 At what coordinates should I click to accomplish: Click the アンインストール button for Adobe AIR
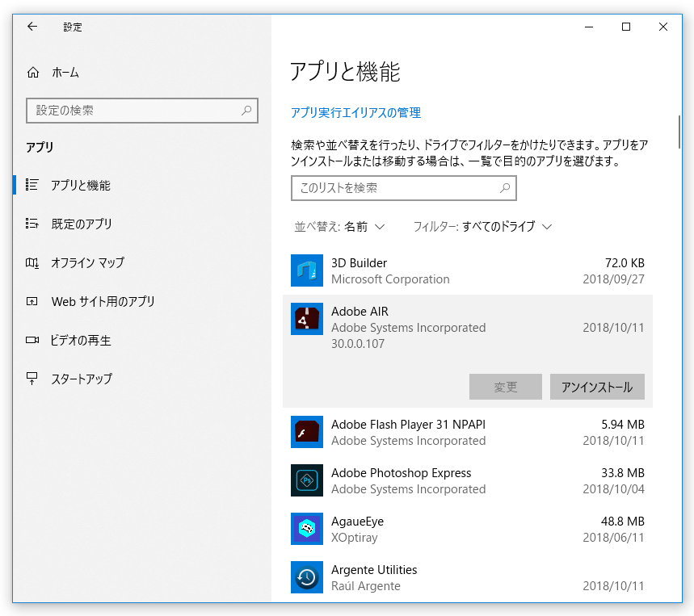597,387
